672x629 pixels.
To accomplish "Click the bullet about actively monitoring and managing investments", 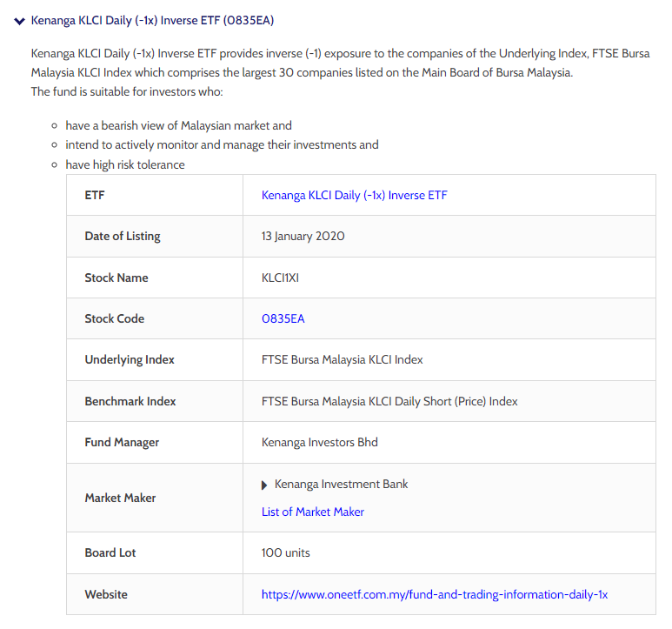I will [222, 144].
